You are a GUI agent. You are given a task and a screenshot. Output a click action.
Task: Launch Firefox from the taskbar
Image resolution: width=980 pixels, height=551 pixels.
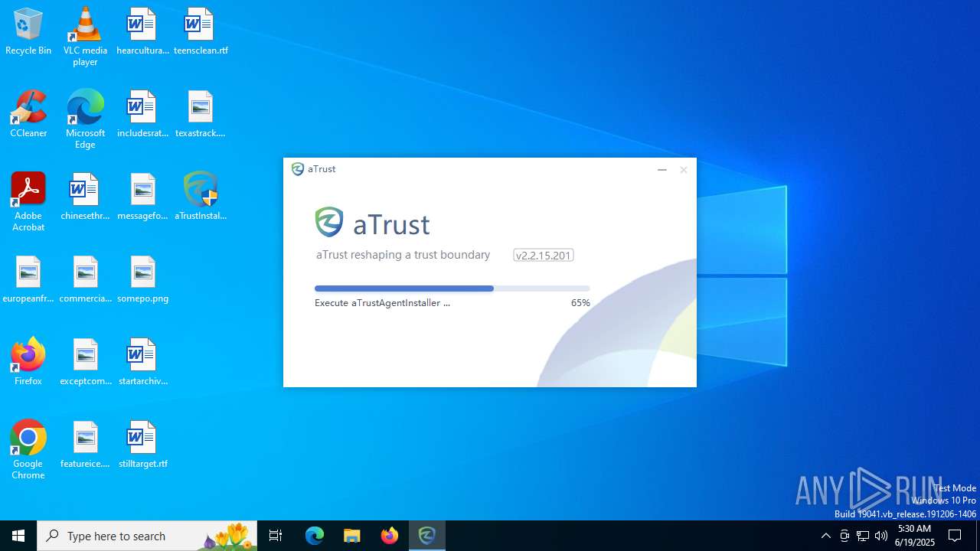click(x=390, y=536)
